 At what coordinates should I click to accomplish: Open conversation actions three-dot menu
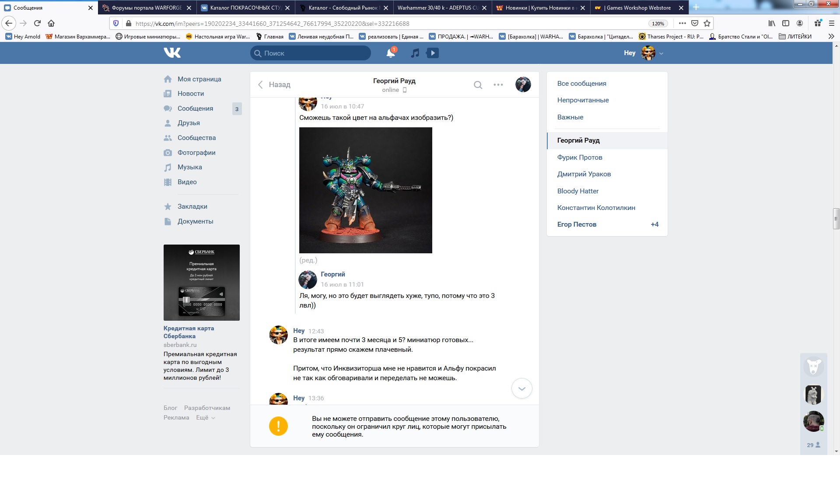pyautogui.click(x=498, y=85)
